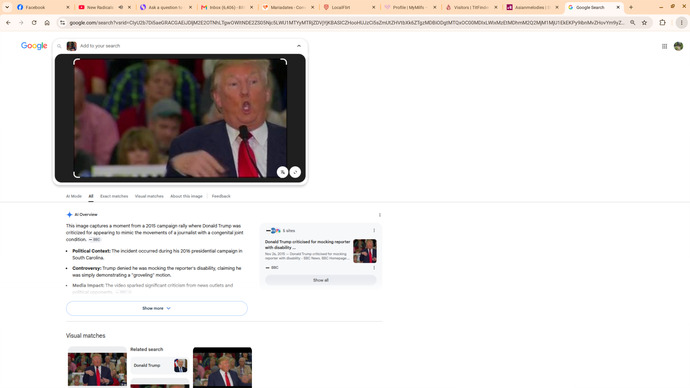This screenshot has height=388, width=690.
Task: Bookmark this page with the star icon
Action: 644,22
